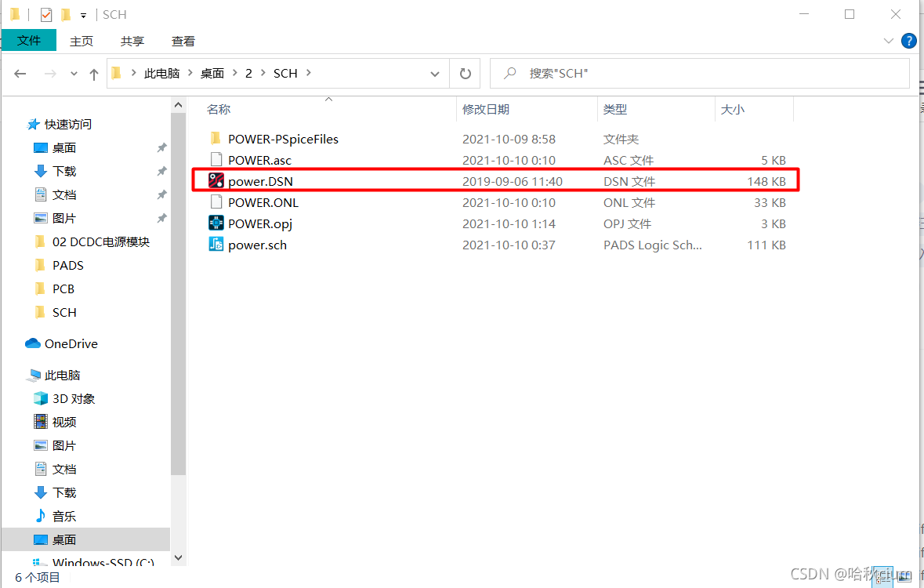Refresh the SCH folder view
This screenshot has width=924, height=588.
click(465, 74)
